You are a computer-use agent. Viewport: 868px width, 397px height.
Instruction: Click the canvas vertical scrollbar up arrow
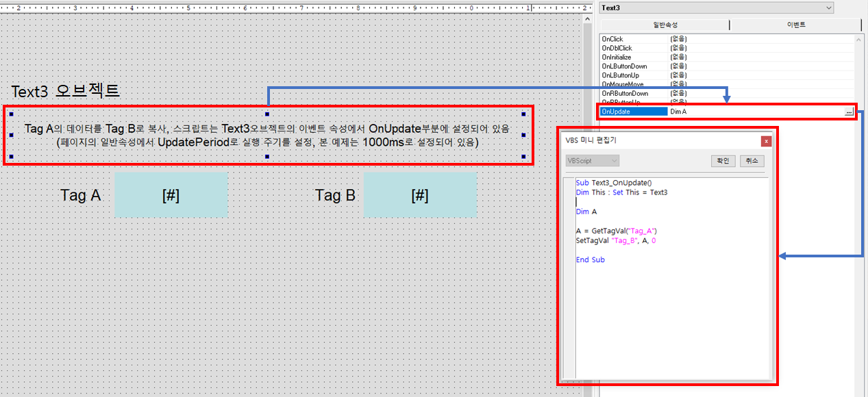[x=586, y=18]
